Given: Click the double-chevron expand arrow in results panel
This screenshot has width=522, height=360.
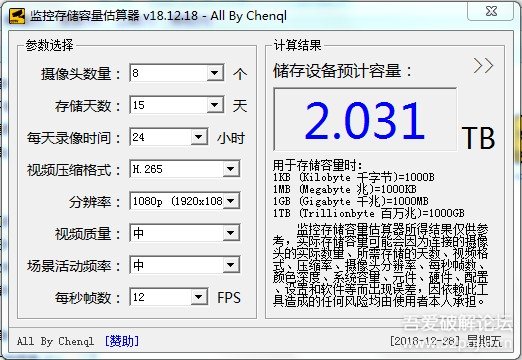Looking at the screenshot, I should pos(483,66).
